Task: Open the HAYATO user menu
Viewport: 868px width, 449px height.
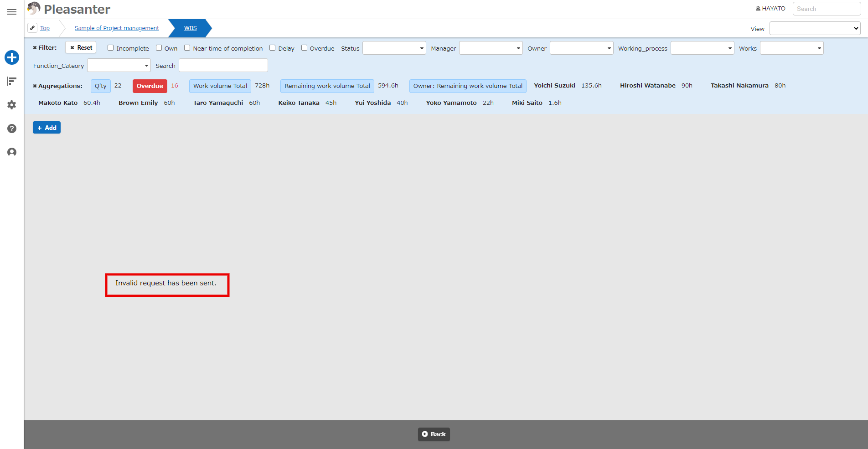Action: (770, 9)
